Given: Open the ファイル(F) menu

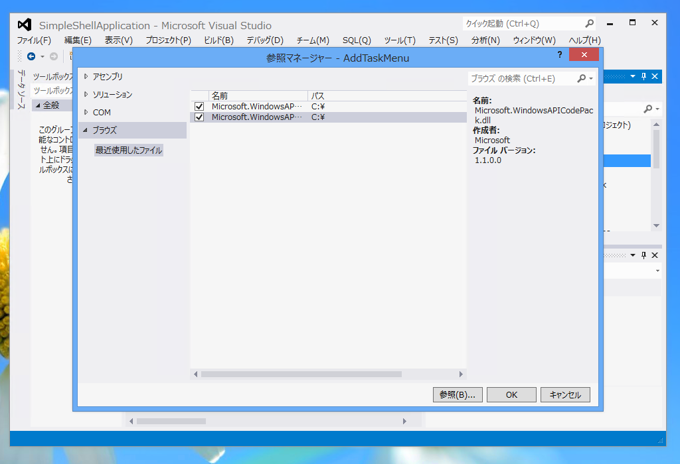Looking at the screenshot, I should click(34, 40).
